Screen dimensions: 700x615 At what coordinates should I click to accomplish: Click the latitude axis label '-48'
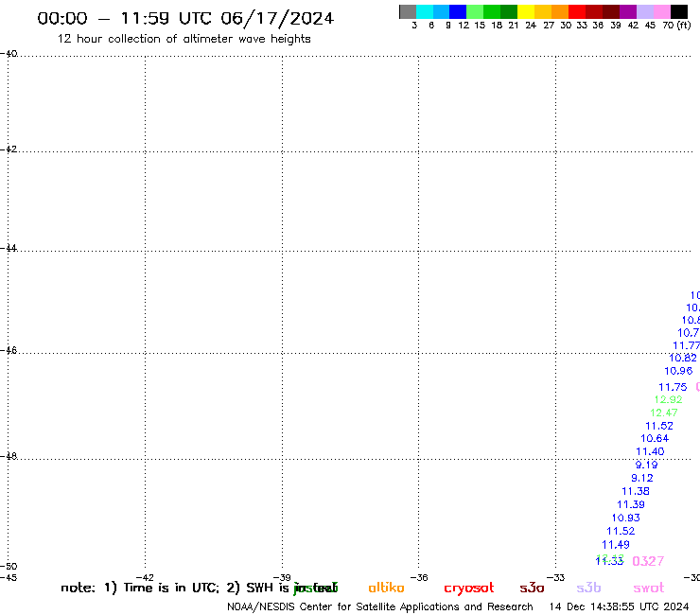coord(9,456)
